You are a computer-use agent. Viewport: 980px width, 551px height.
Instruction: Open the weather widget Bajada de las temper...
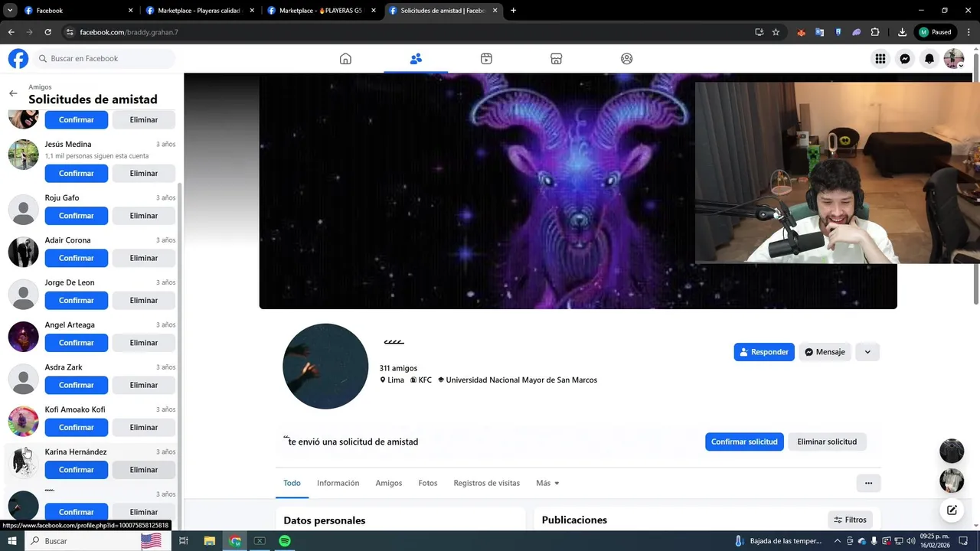pos(778,541)
